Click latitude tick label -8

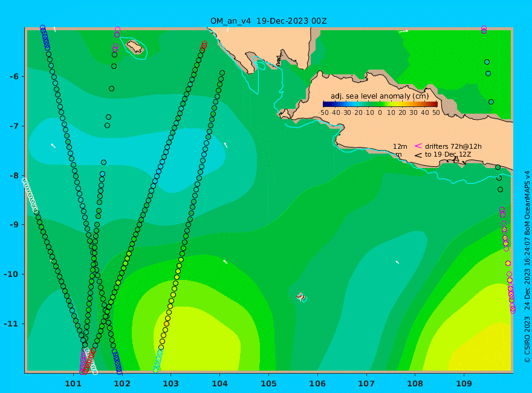tap(14, 176)
